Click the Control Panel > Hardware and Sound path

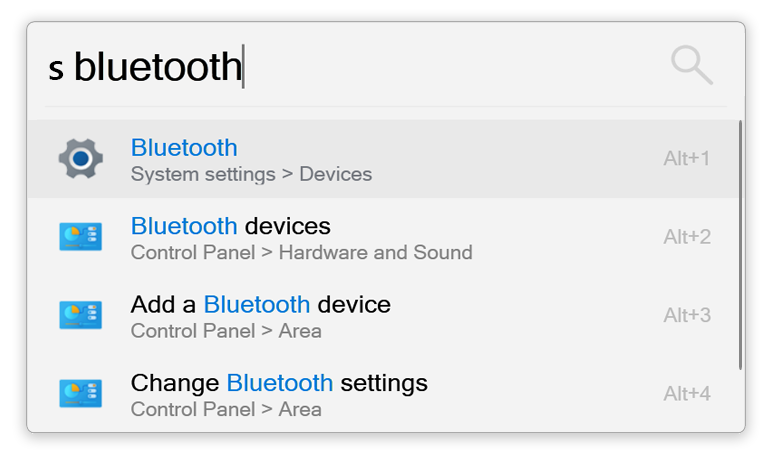tap(301, 252)
